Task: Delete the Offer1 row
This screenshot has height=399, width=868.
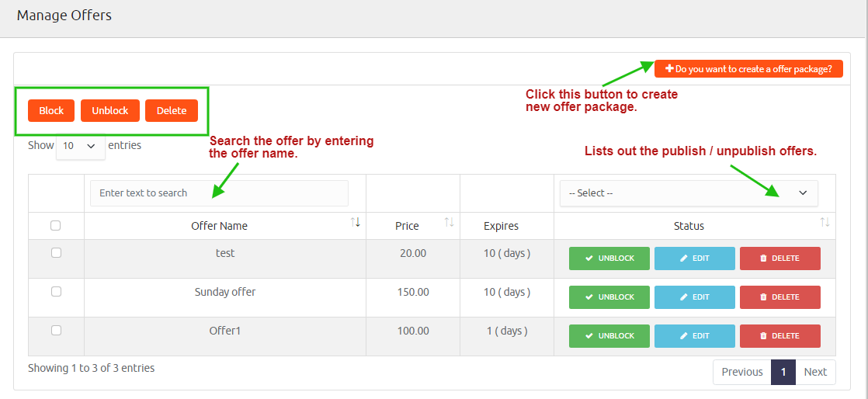Action: click(779, 336)
